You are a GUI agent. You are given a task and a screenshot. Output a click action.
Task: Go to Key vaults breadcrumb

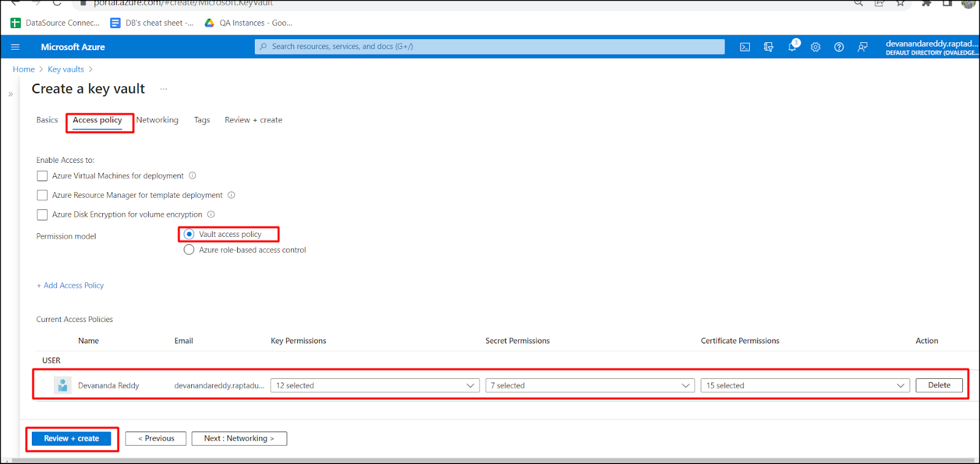pos(66,69)
